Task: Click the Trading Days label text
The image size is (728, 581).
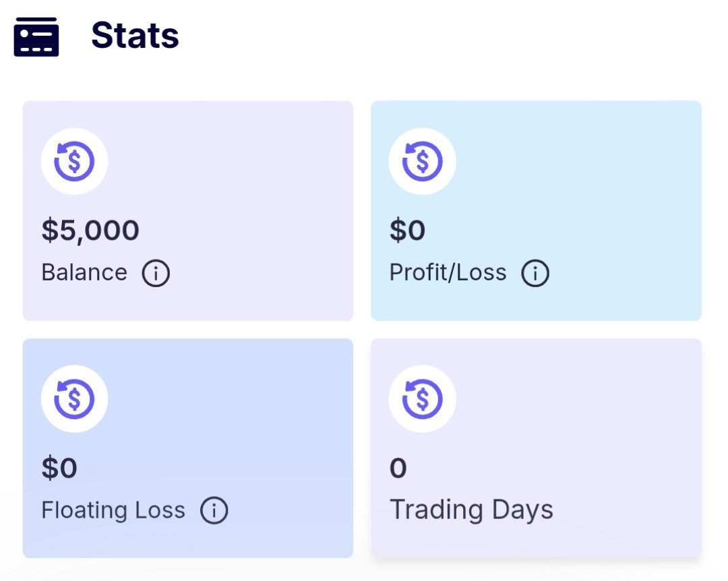Action: pyautogui.click(x=471, y=510)
